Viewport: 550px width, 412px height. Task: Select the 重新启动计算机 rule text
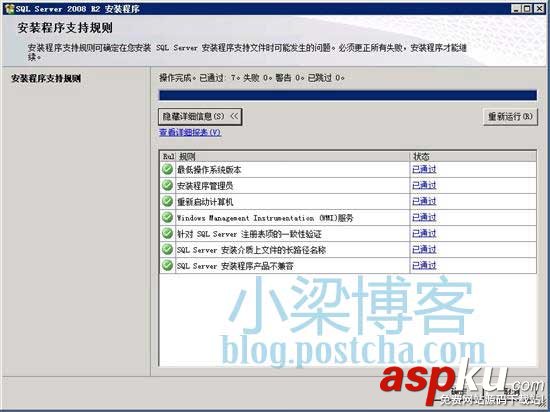coord(205,202)
